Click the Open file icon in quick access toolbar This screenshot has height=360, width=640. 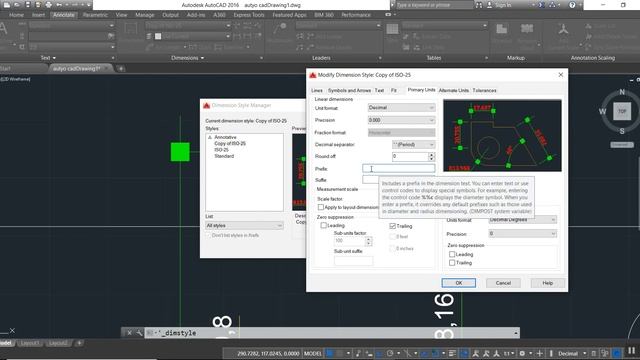tap(17, 5)
